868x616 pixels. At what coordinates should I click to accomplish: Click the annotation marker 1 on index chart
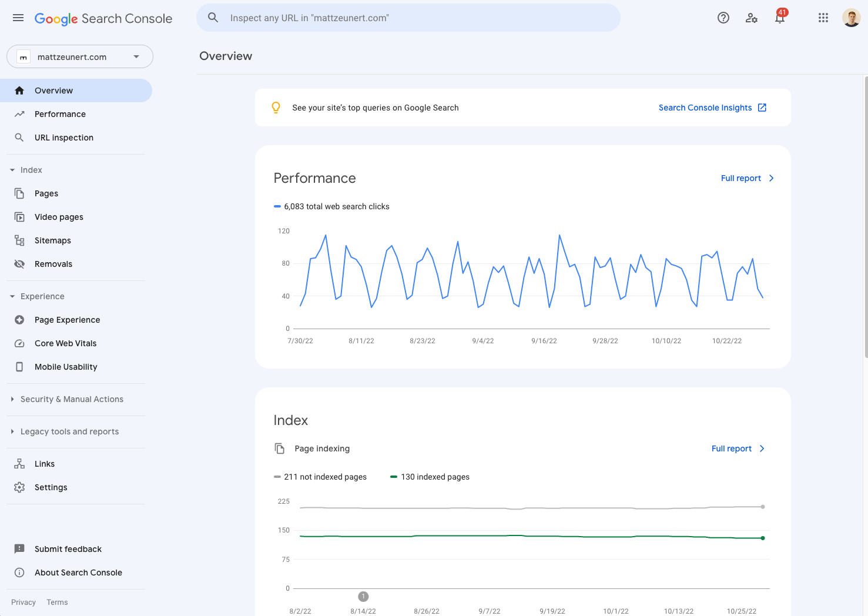tap(363, 597)
